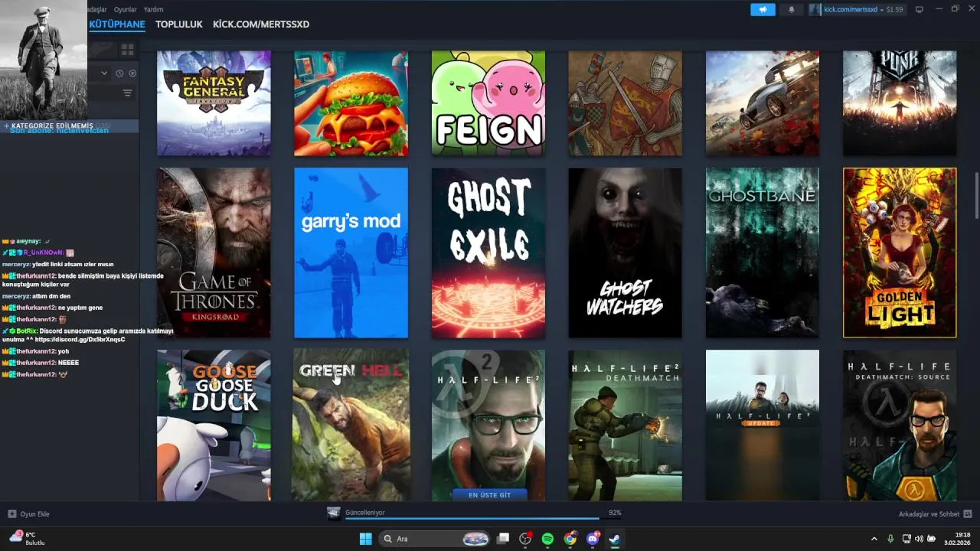Show ready-to-play games filter icon

click(132, 73)
